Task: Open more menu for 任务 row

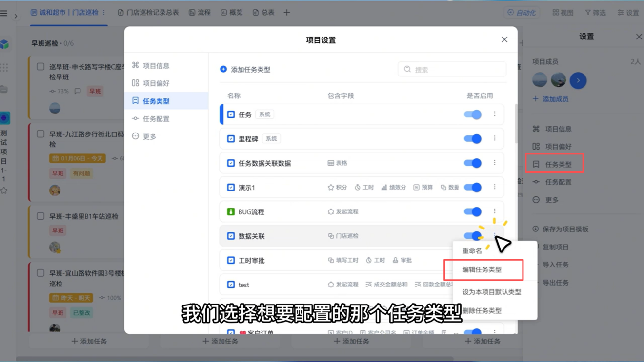Action: pyautogui.click(x=494, y=114)
